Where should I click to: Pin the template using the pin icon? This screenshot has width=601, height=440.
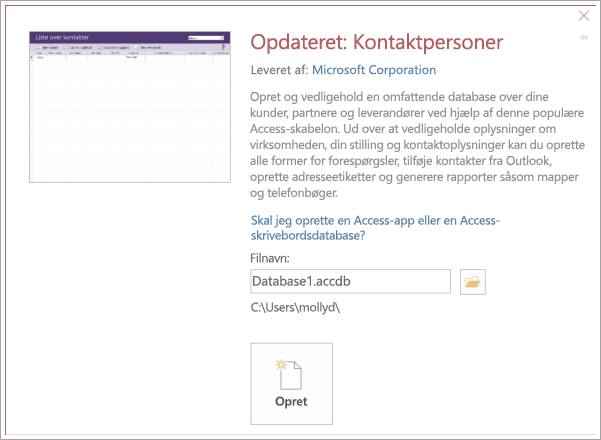click(x=584, y=38)
